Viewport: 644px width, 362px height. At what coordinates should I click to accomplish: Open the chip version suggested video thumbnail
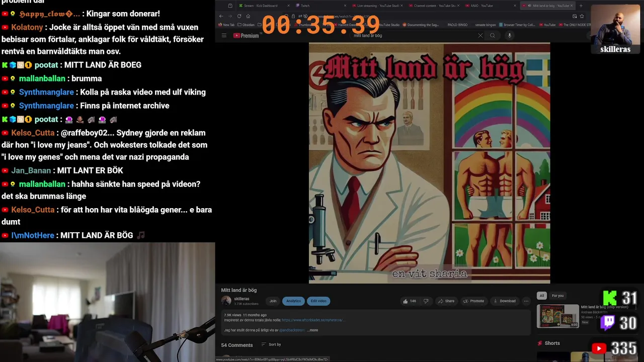[x=557, y=316]
